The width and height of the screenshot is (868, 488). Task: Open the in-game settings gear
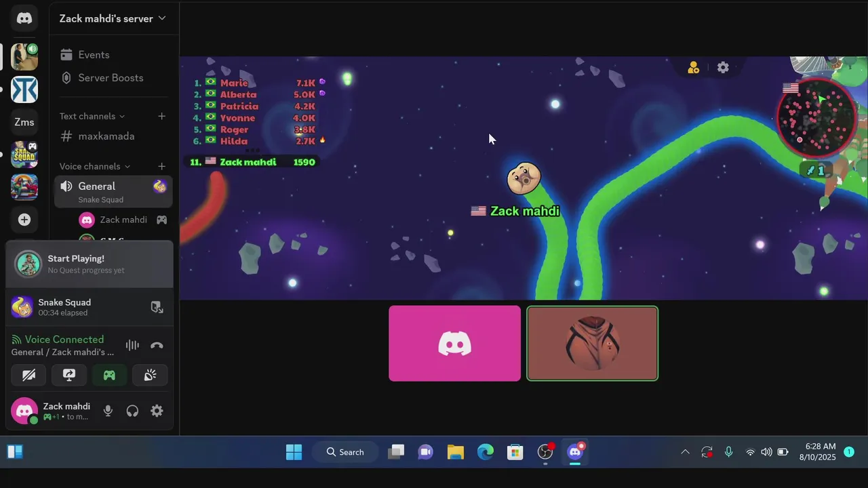(x=723, y=68)
